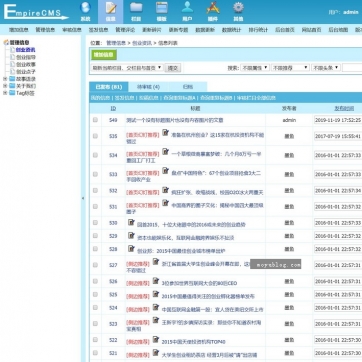Viewport: 362px width, 362px height.
Task: Open the refresh-column dropdown beside 提交
Action: tap(127, 68)
